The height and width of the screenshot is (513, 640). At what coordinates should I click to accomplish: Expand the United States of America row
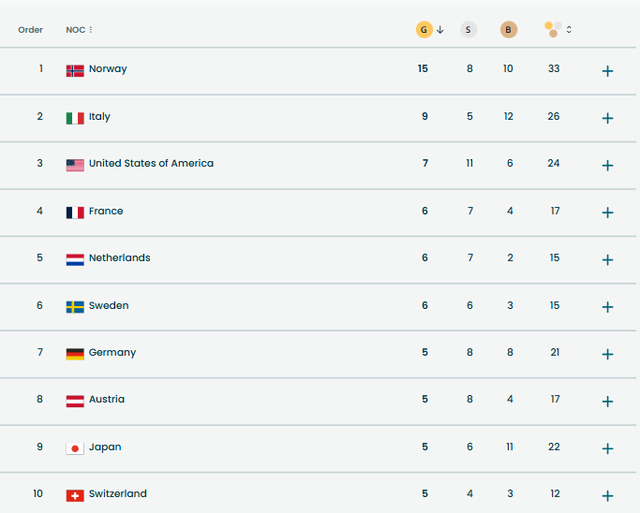click(607, 165)
